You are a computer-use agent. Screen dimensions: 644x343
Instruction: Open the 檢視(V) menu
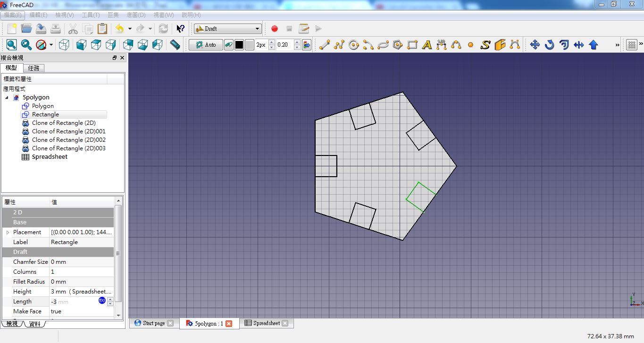pos(64,15)
